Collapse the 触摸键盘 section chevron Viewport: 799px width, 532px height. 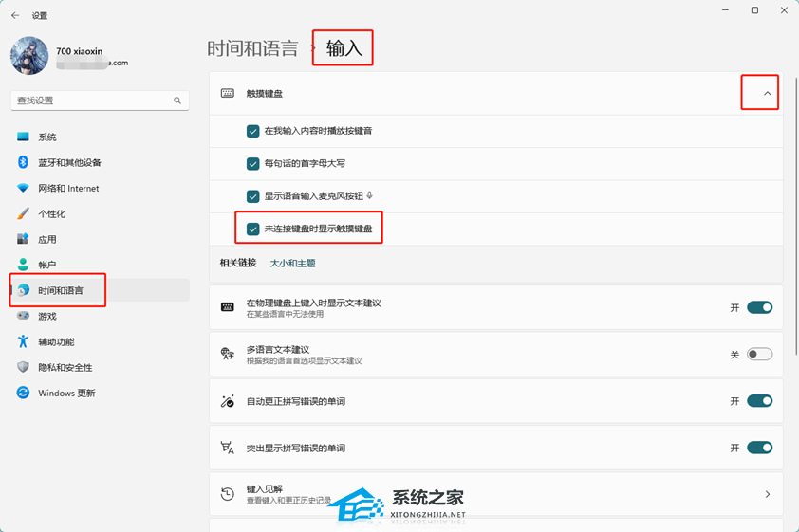[767, 93]
